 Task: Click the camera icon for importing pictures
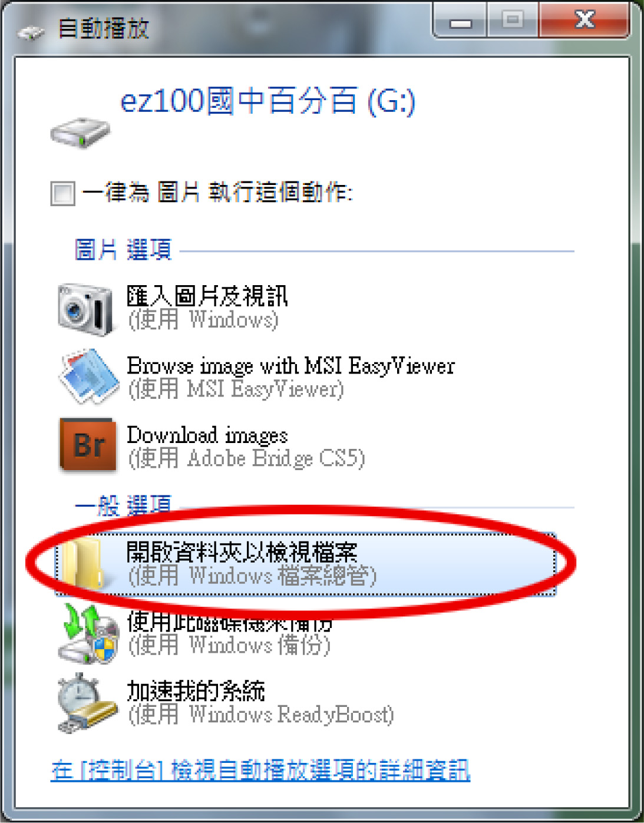tap(85, 309)
